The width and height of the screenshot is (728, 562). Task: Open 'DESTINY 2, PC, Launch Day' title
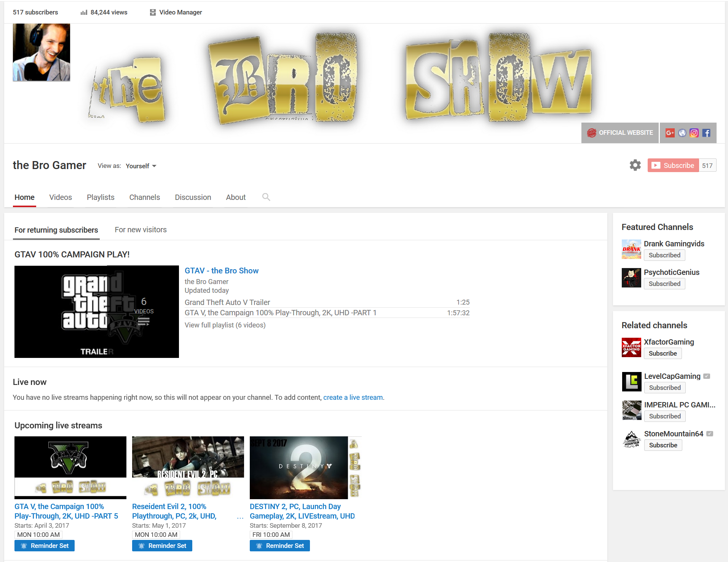[302, 511]
